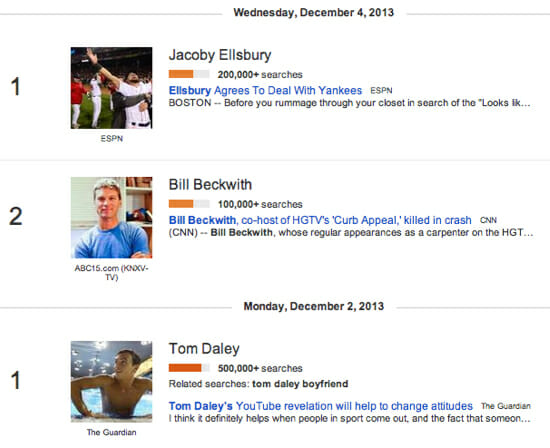This screenshot has width=550, height=448.
Task: Open Jacoby Ellsbury thumbnail image
Action: point(112,88)
